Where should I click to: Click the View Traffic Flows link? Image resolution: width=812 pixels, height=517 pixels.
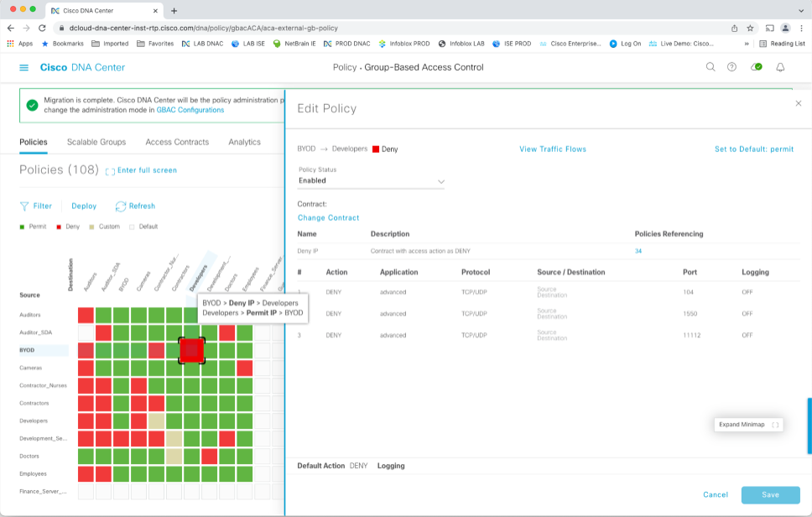[553, 149]
